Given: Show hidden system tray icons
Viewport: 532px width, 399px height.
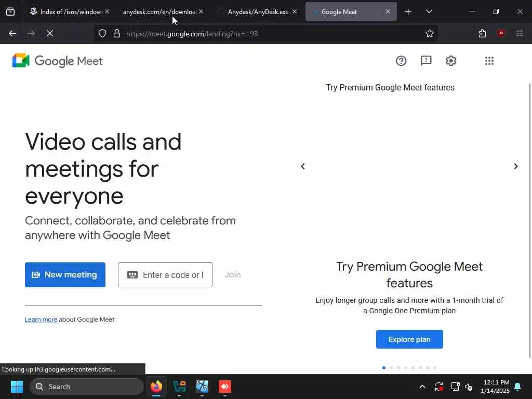Looking at the screenshot, I should pos(422,387).
